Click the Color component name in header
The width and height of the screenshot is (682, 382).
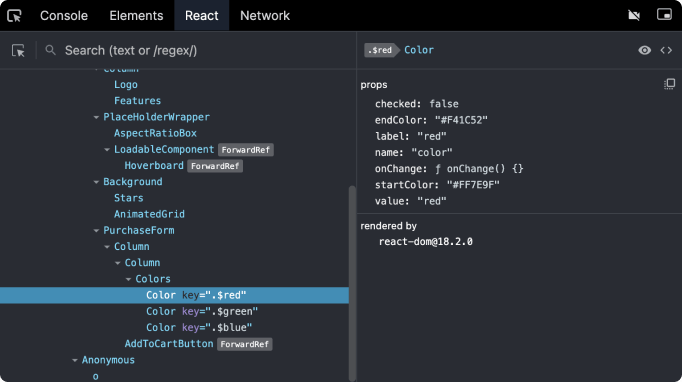419,50
